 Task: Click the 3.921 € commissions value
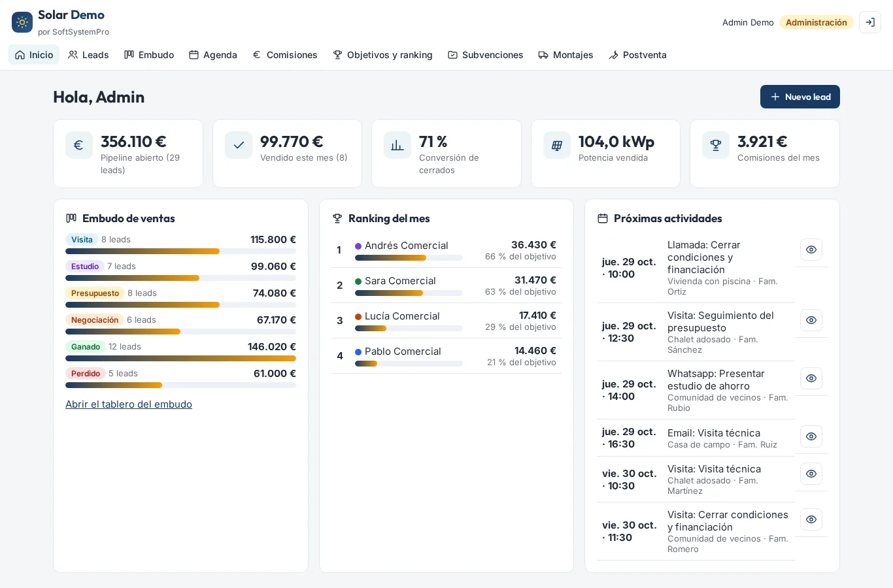pos(762,142)
